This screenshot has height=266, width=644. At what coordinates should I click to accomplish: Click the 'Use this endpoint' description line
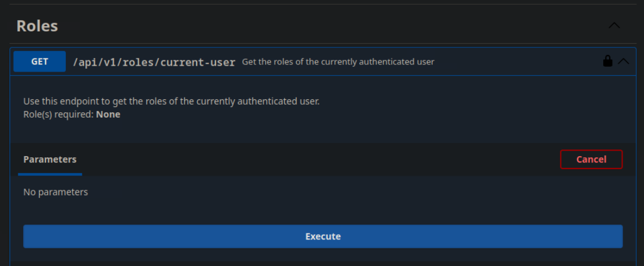point(171,101)
